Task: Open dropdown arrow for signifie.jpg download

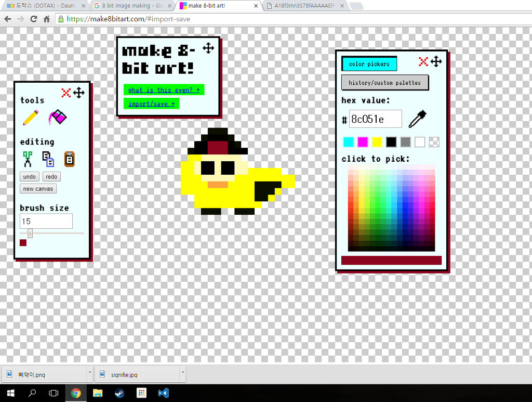Action: pos(182,372)
